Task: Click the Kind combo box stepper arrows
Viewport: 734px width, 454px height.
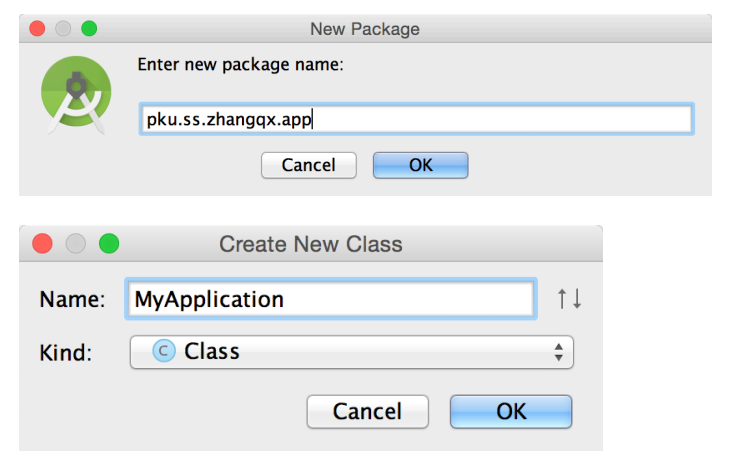Action: click(558, 352)
